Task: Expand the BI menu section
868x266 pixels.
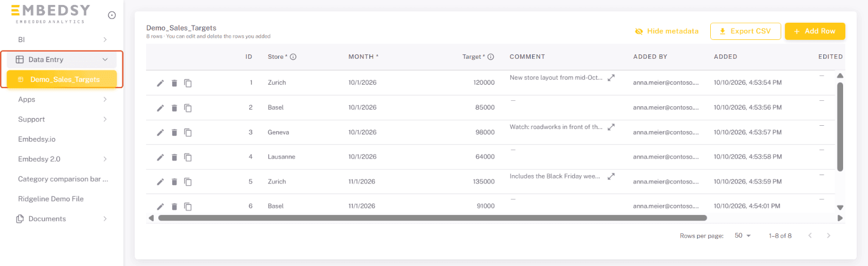Action: [x=62, y=39]
